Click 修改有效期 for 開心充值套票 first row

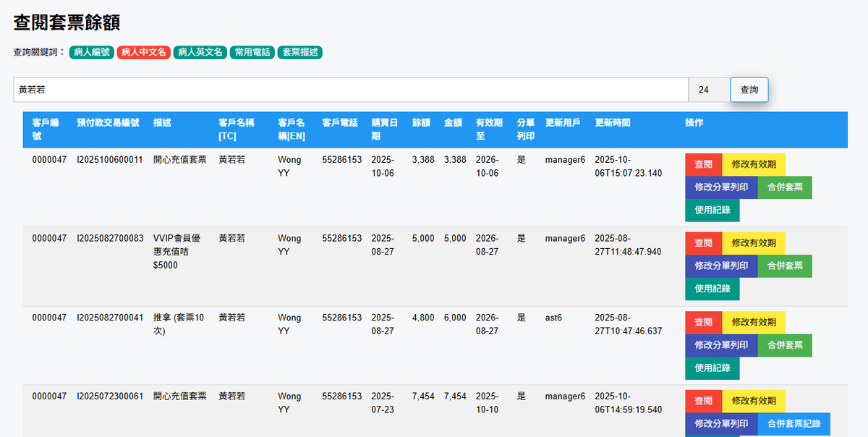[753, 164]
